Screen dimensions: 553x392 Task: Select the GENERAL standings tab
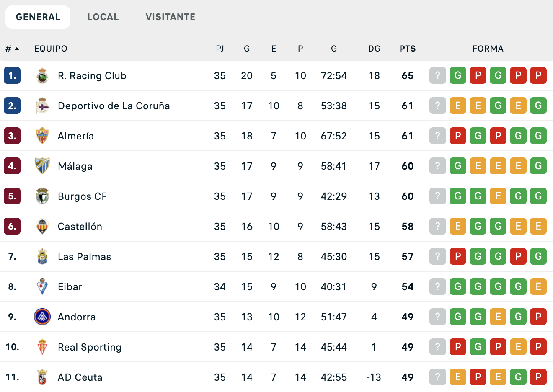pos(38,17)
